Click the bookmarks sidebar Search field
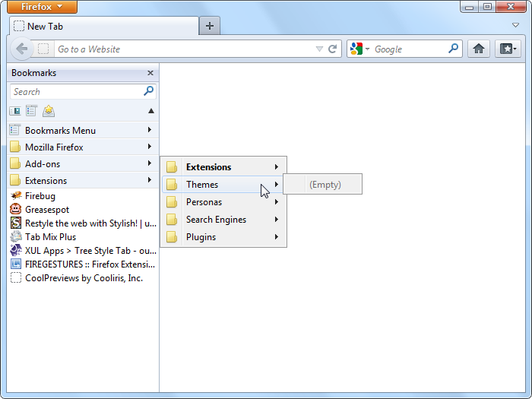 (x=76, y=91)
